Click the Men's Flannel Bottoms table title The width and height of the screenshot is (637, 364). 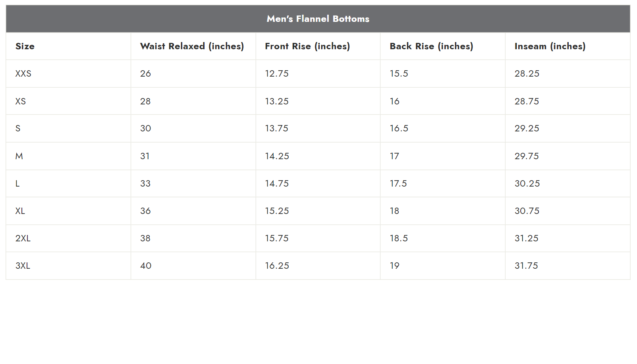pyautogui.click(x=318, y=19)
